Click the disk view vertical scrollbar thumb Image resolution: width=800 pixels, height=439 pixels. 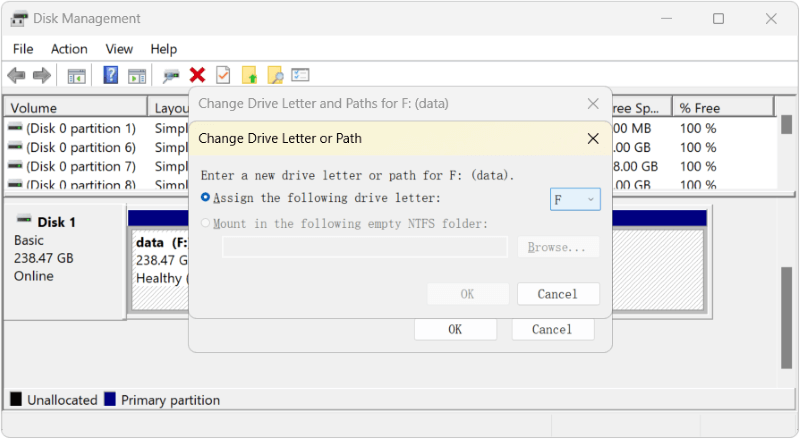pyautogui.click(x=786, y=318)
